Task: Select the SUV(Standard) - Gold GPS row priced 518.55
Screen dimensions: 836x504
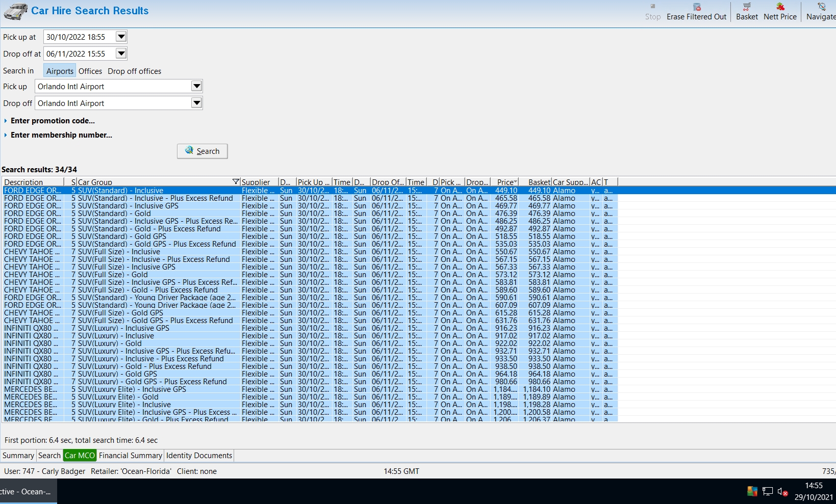Action: pos(310,236)
